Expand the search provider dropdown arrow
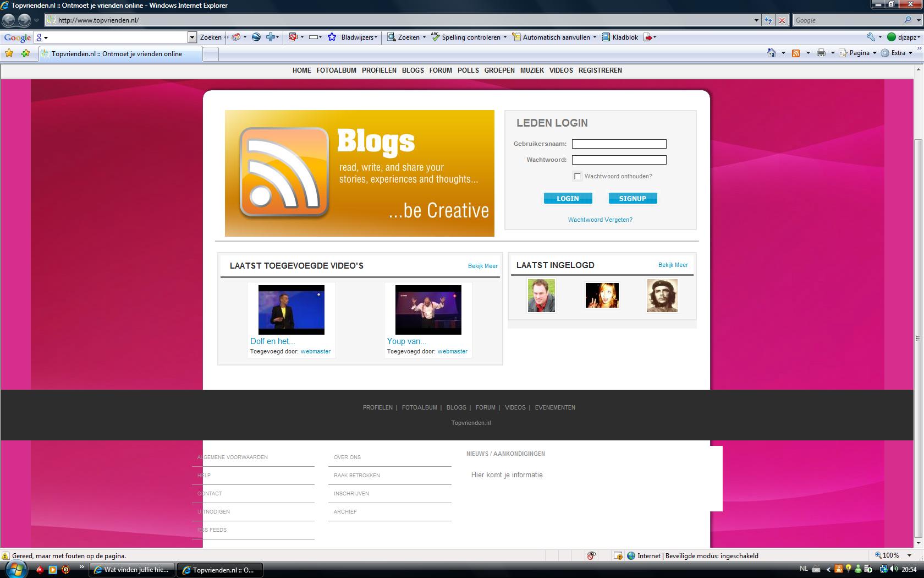 coord(917,20)
